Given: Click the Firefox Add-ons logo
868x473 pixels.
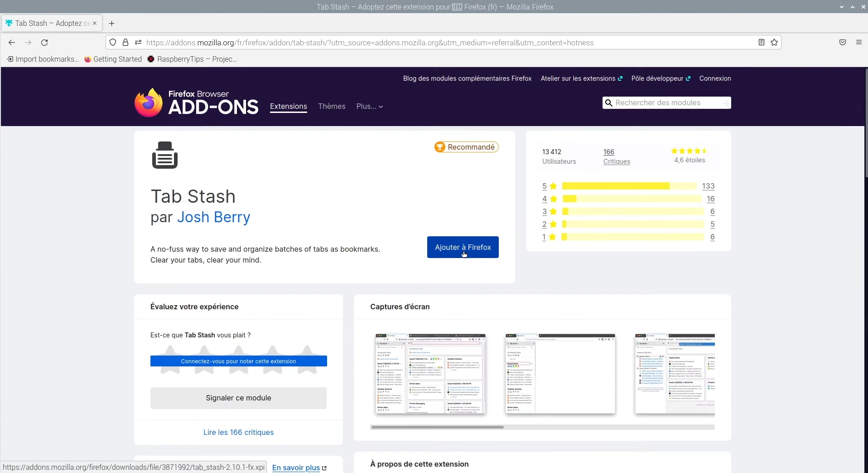Looking at the screenshot, I should point(196,102).
